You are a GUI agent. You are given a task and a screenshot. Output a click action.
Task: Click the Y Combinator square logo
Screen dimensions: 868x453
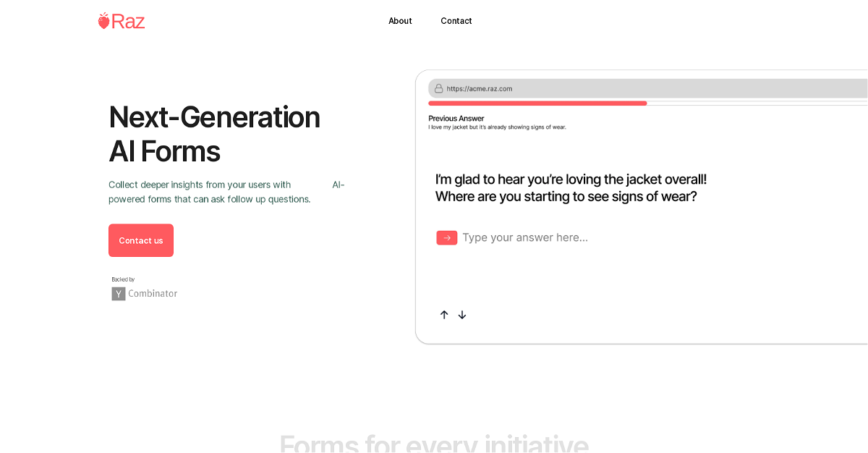pos(119,294)
